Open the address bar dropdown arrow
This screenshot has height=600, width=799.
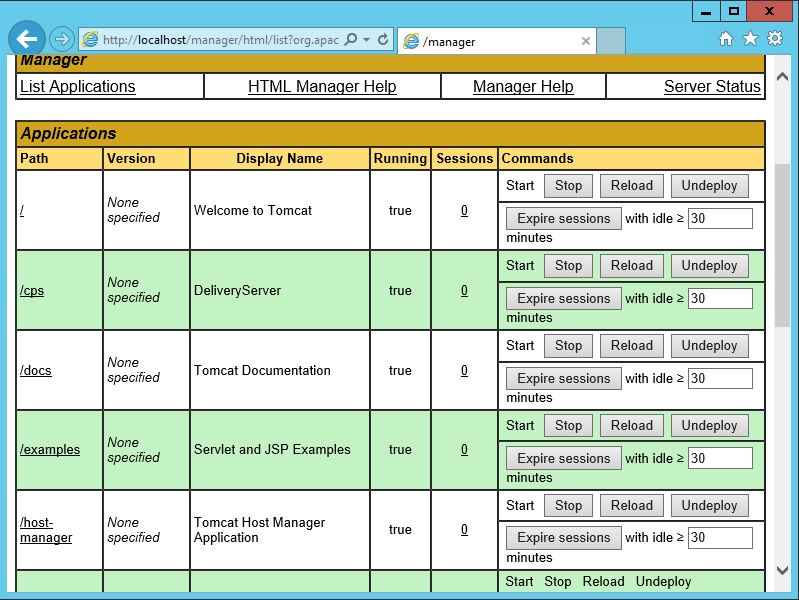pos(366,39)
